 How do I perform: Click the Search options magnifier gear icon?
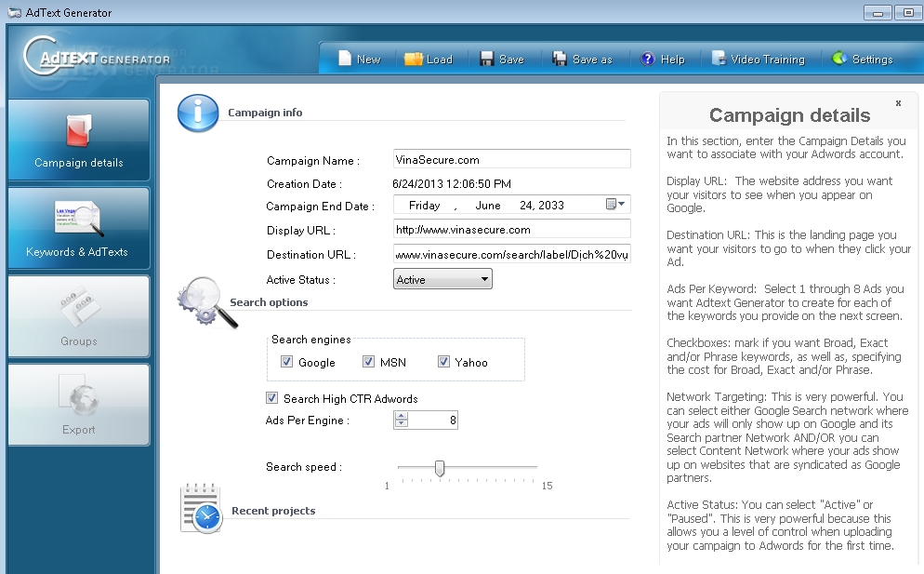[x=207, y=302]
